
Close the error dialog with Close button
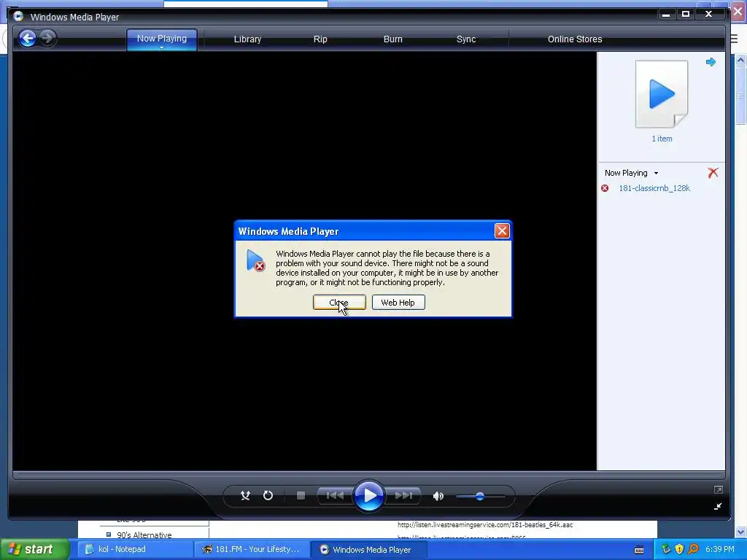point(339,303)
